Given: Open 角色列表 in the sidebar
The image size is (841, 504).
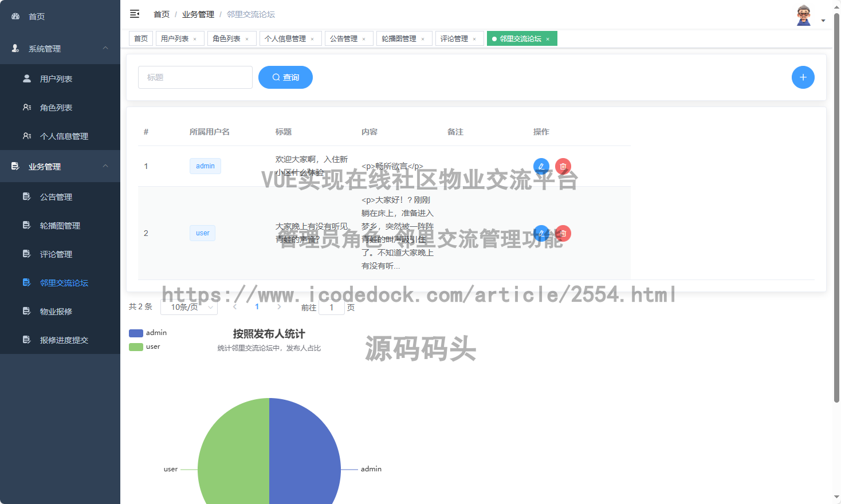Looking at the screenshot, I should [60, 107].
